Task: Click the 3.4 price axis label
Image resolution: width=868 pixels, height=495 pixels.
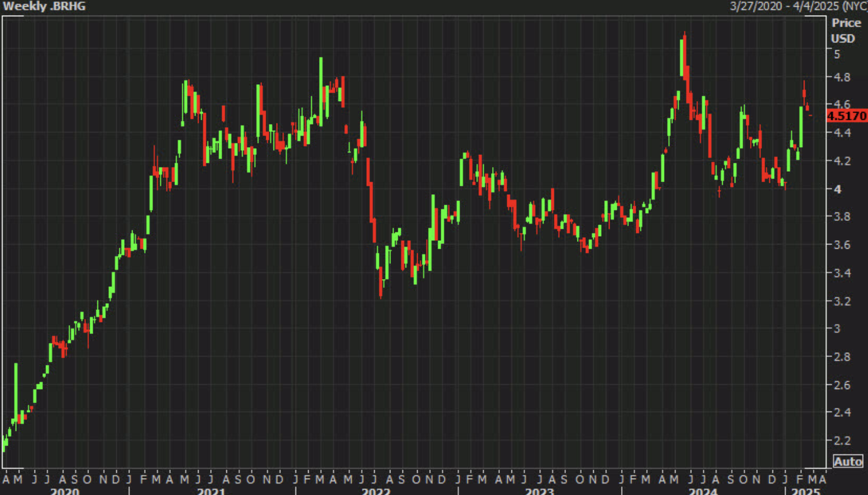Action: pyautogui.click(x=841, y=273)
